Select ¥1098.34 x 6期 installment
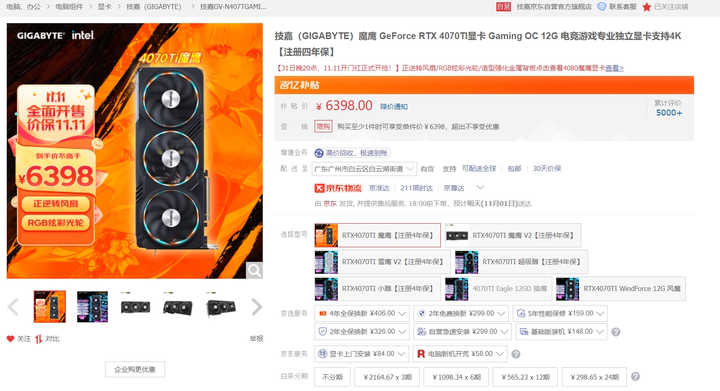This screenshot has height=391, width=720. click(x=456, y=377)
